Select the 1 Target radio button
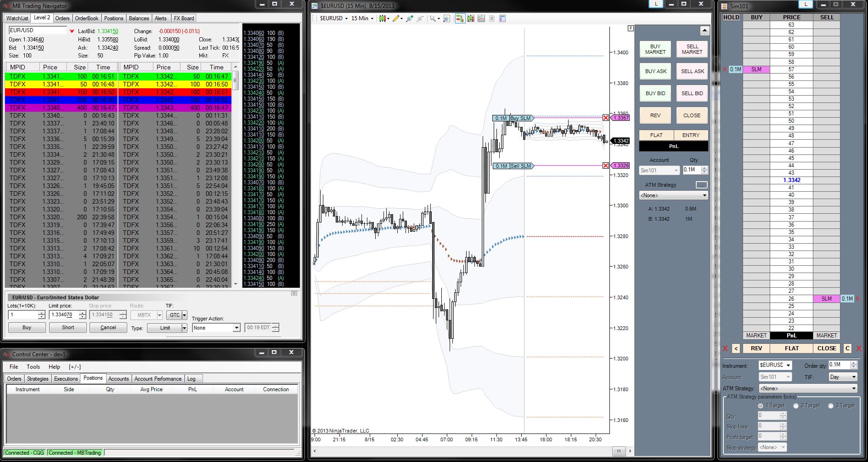The width and height of the screenshot is (868, 462). point(761,406)
